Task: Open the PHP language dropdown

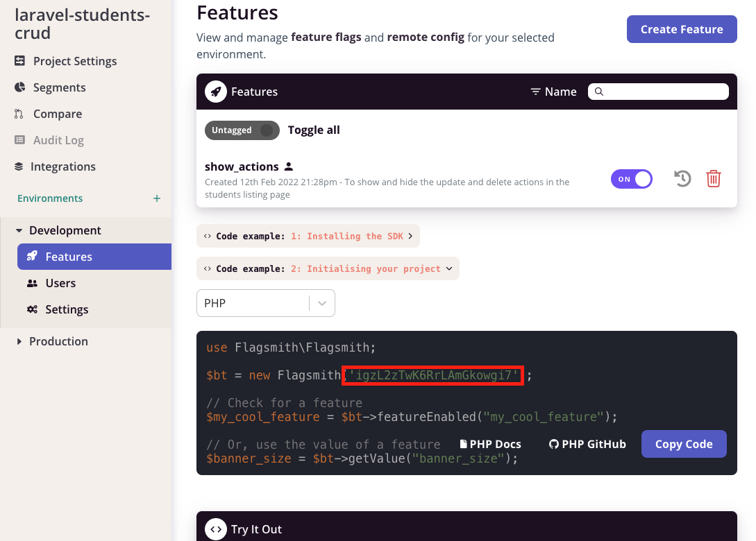Action: (x=266, y=303)
